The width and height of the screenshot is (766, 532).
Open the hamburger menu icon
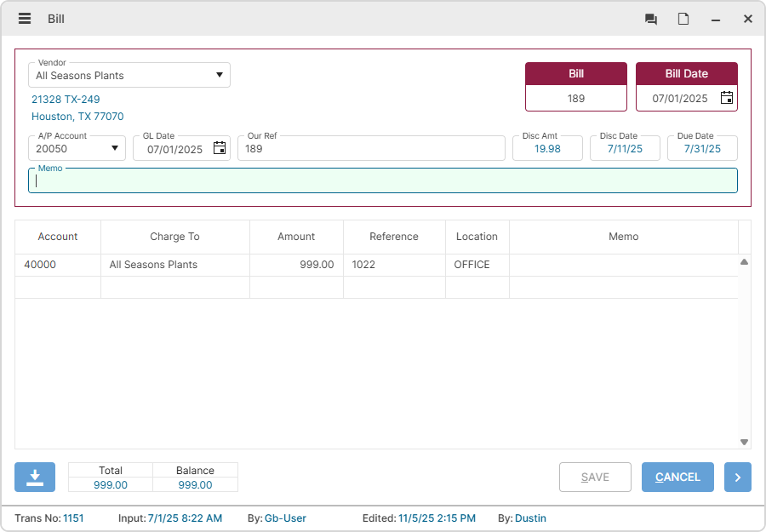click(x=25, y=19)
